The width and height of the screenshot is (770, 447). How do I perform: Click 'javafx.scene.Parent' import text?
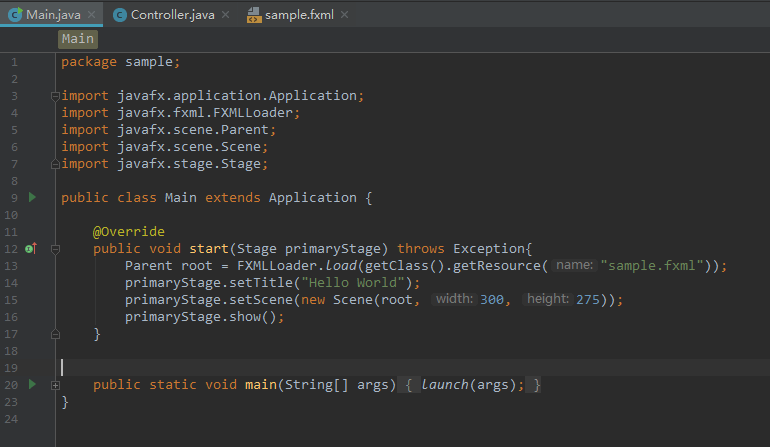[x=193, y=130]
